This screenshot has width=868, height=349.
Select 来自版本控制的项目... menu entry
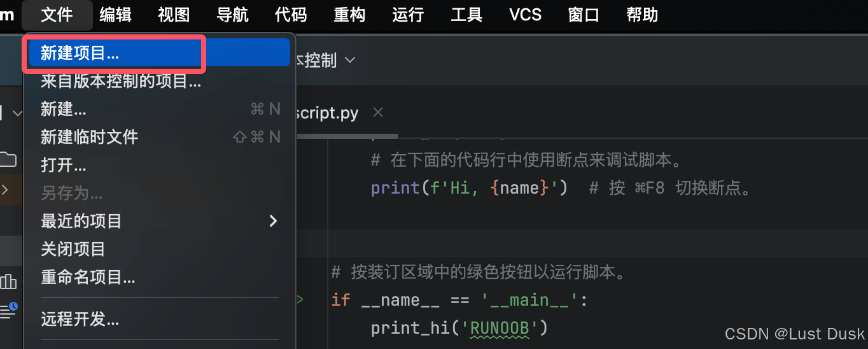pos(159,82)
